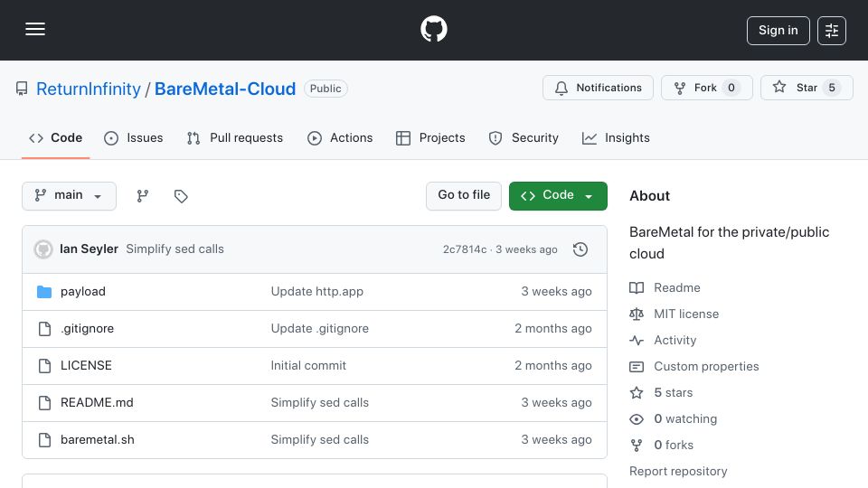This screenshot has width=868, height=488.
Task: Open the Pull requests tab
Action: 235,137
